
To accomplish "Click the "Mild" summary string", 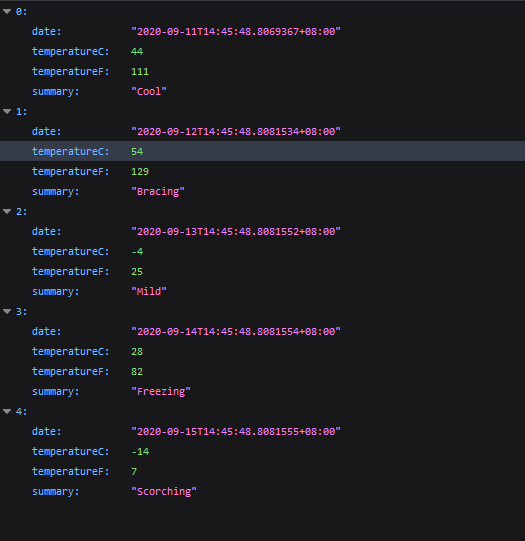I will click(x=149, y=292).
